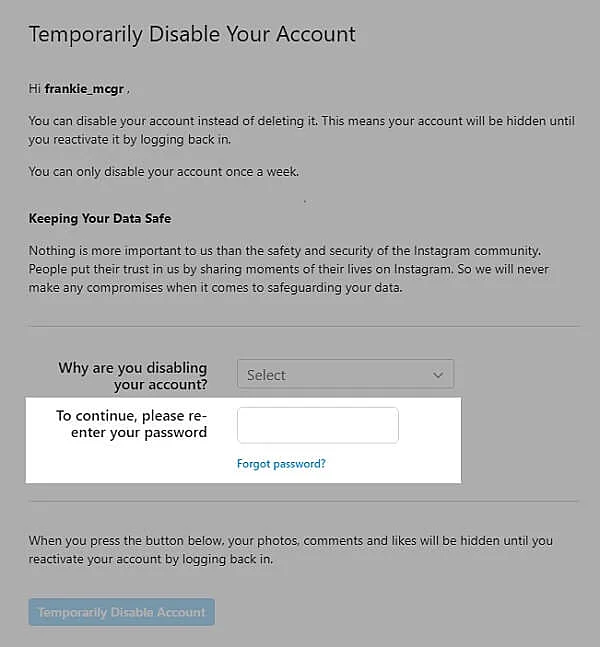Click the "Select" placeholder text in combo box
Viewport: 600px width, 647px height.
click(267, 375)
